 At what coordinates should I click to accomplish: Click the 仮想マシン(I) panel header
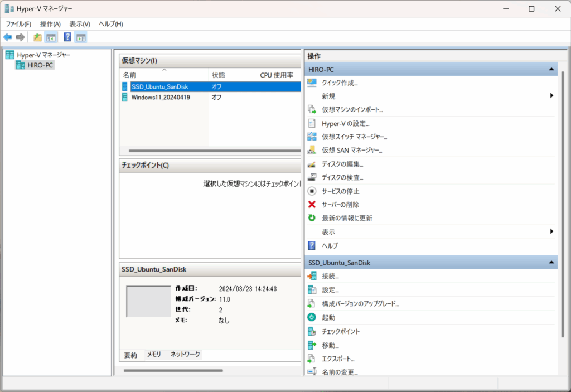(210, 61)
